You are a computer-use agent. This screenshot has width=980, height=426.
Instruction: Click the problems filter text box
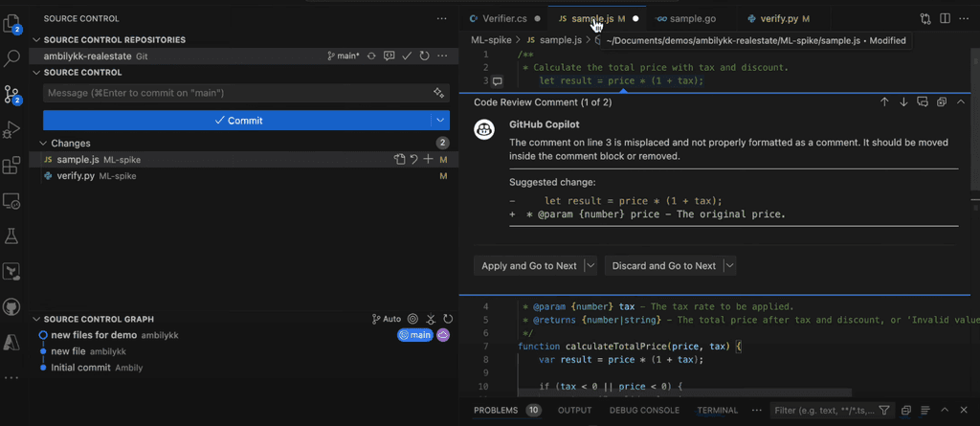pos(823,411)
